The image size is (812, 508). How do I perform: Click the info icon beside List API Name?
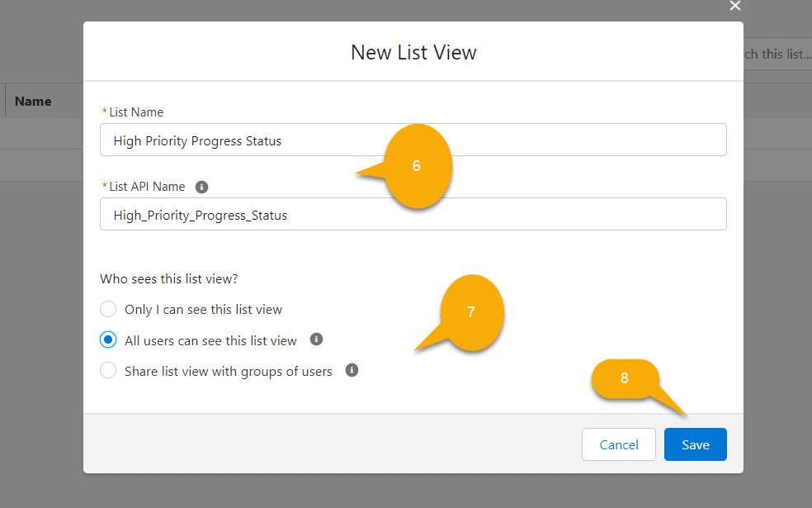click(x=201, y=187)
